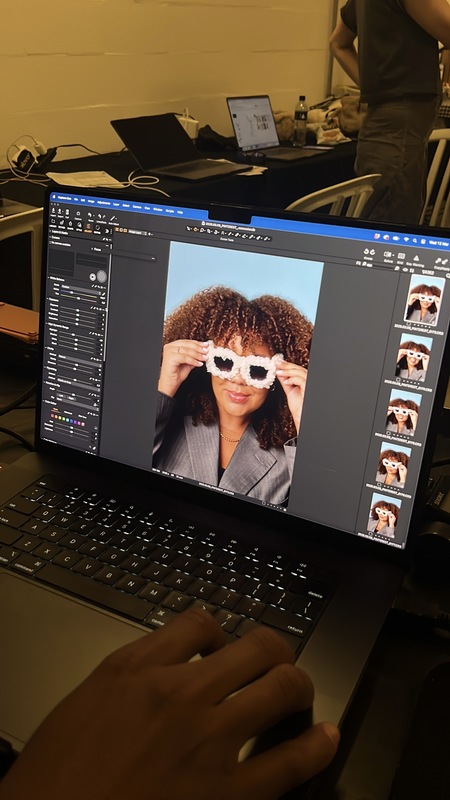Toggle the Grid overlay
The image size is (450, 800).
[402, 256]
